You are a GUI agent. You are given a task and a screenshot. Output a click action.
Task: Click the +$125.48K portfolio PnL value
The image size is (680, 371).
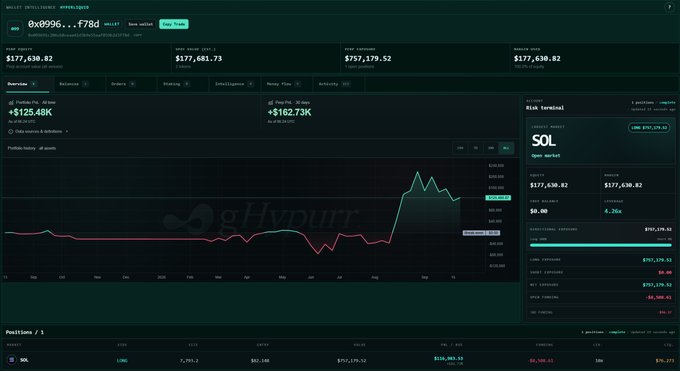tap(30, 112)
